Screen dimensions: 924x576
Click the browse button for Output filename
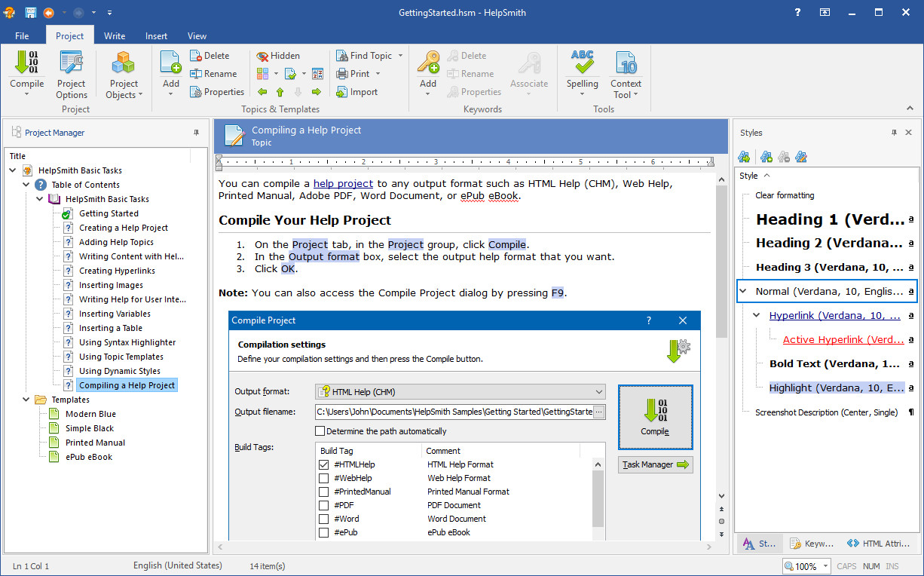(599, 412)
